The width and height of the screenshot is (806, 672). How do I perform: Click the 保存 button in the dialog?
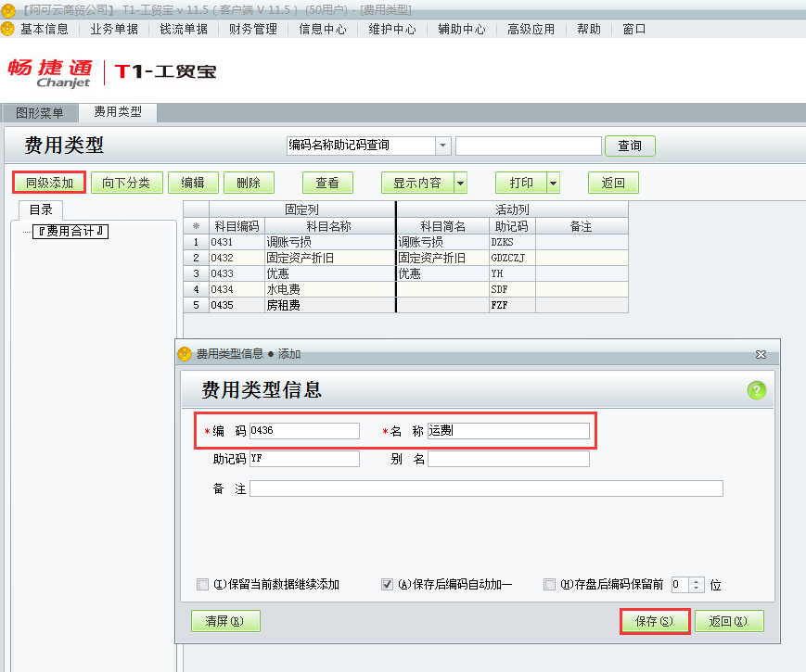pyautogui.click(x=654, y=620)
